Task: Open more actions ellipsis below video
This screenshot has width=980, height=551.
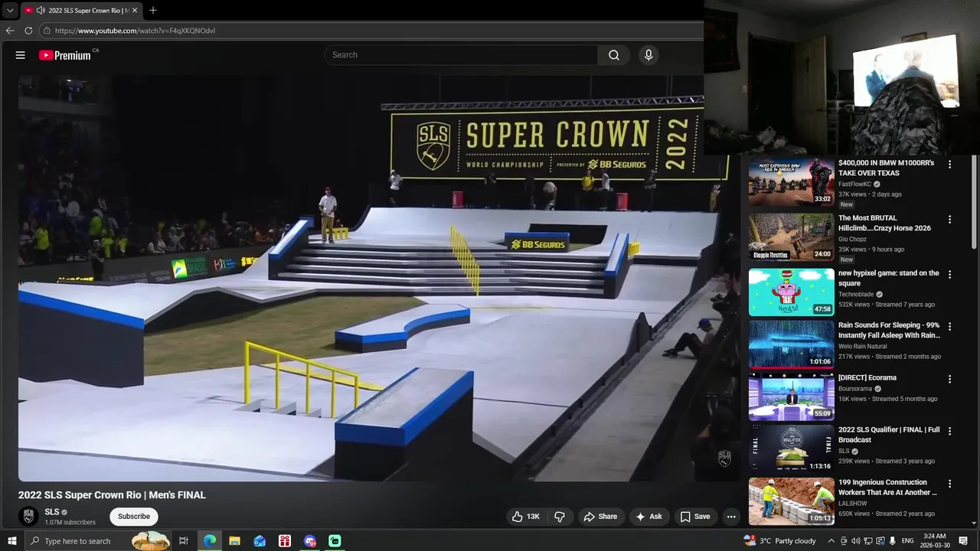Action: pyautogui.click(x=731, y=517)
